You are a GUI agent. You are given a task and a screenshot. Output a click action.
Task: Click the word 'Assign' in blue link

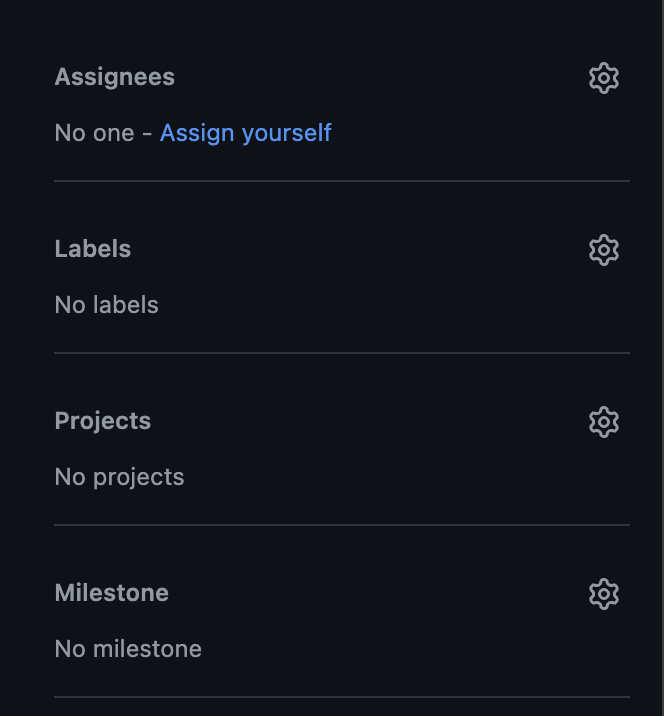pos(195,133)
